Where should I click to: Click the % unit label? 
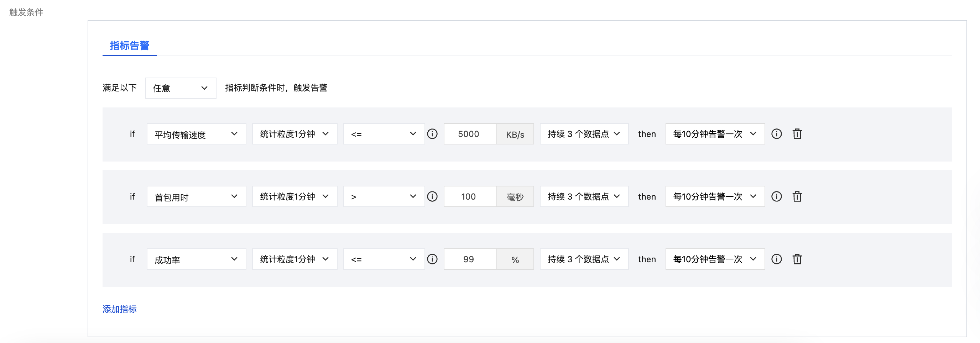tap(515, 260)
